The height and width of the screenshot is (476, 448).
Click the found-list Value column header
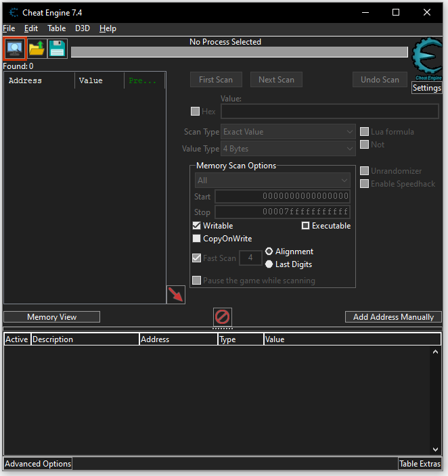[x=99, y=80]
